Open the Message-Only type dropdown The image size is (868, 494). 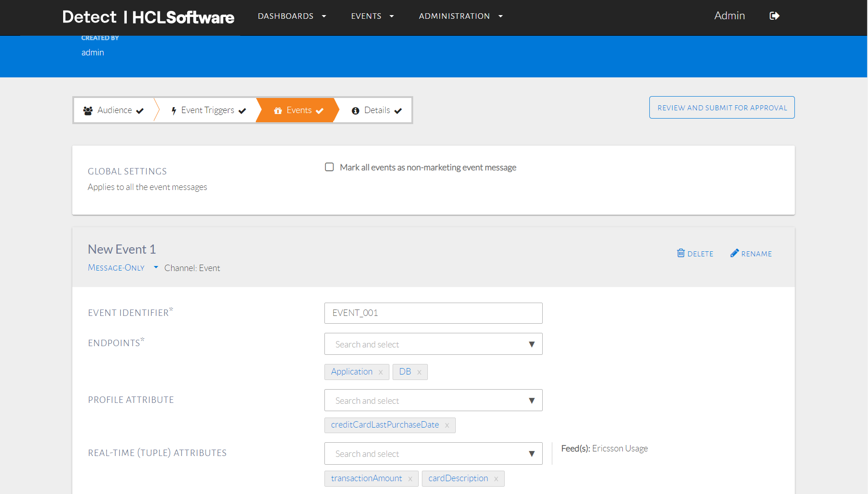pos(123,268)
